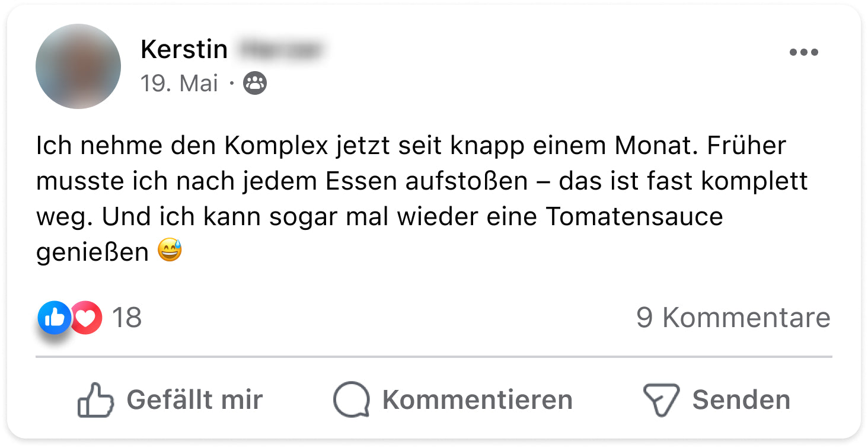The image size is (868, 448).
Task: Click the speech bubble comment icon
Action: point(351,399)
